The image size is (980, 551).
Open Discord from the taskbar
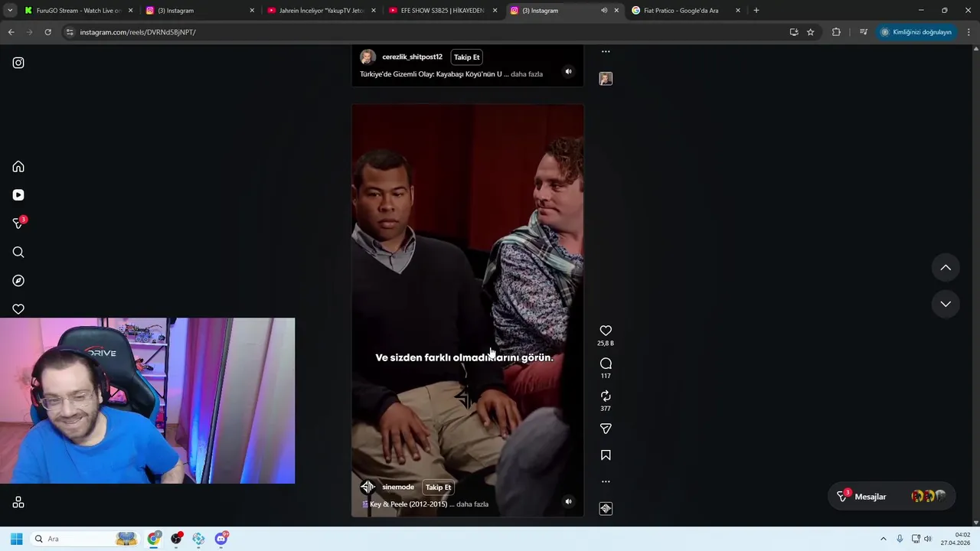[x=220, y=539]
